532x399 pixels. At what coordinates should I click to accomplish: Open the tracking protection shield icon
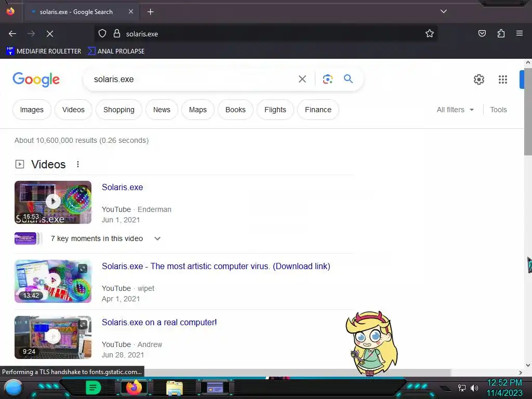(102, 34)
